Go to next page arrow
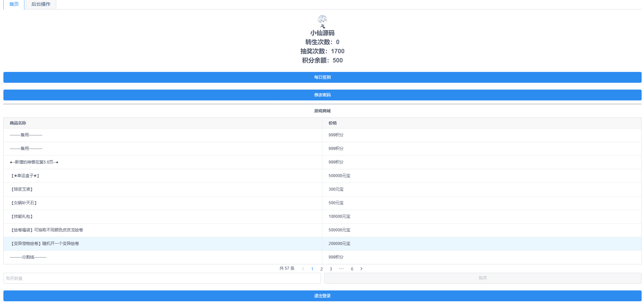Image resolution: width=644 pixels, height=304 pixels. [361, 269]
